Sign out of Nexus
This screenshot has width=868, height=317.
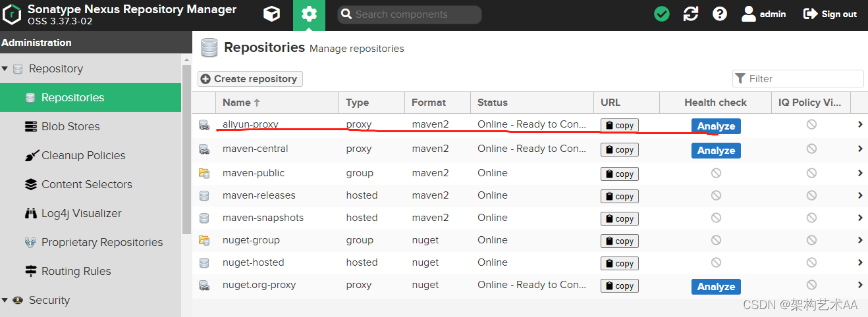pos(830,14)
